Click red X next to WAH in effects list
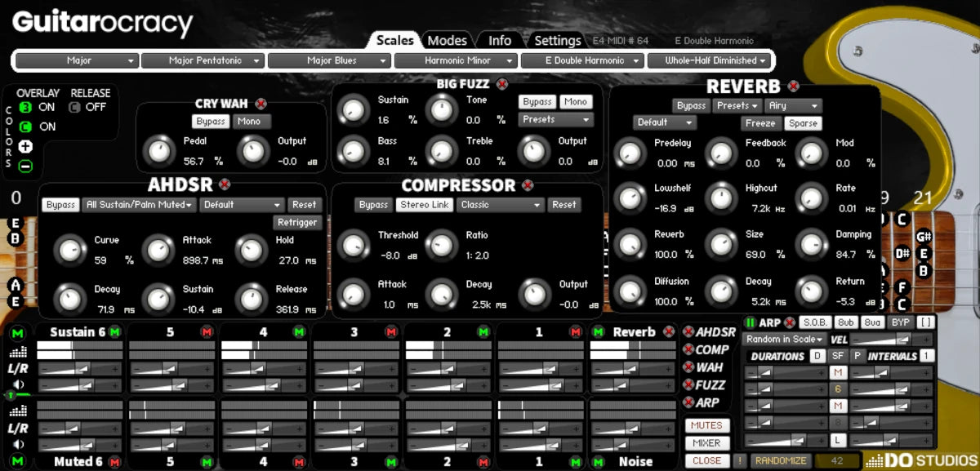The width and height of the screenshot is (980, 471). 688,367
